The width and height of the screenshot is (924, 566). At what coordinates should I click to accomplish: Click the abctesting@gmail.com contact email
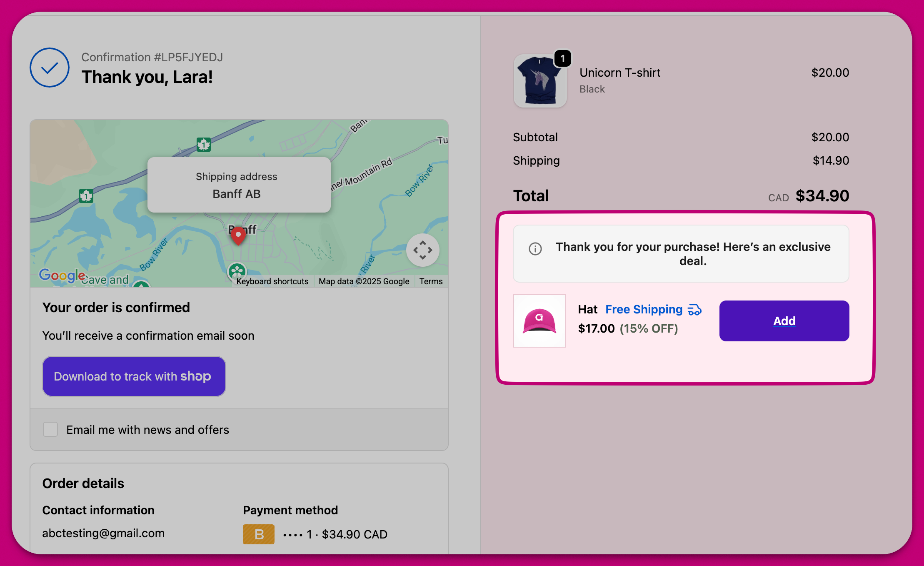(x=103, y=533)
